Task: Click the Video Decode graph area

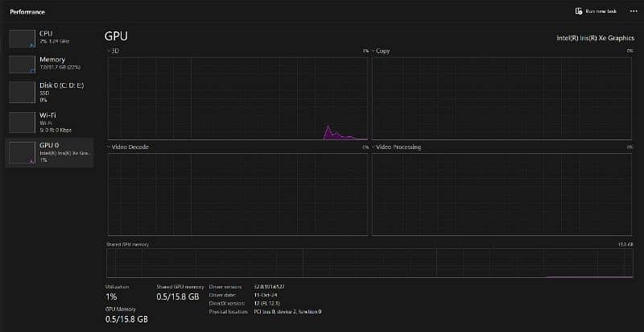Action: (237, 193)
